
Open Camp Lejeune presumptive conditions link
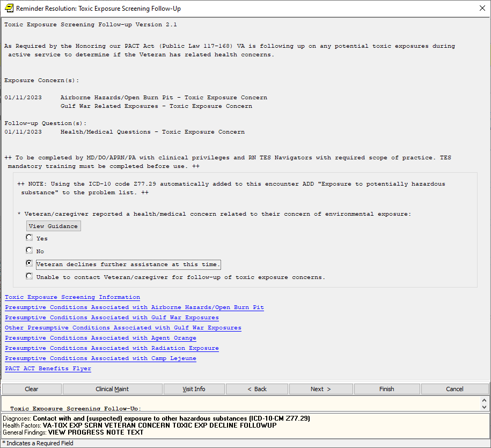(x=100, y=358)
